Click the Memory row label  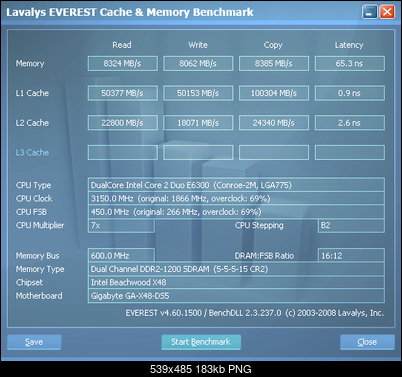[x=30, y=64]
